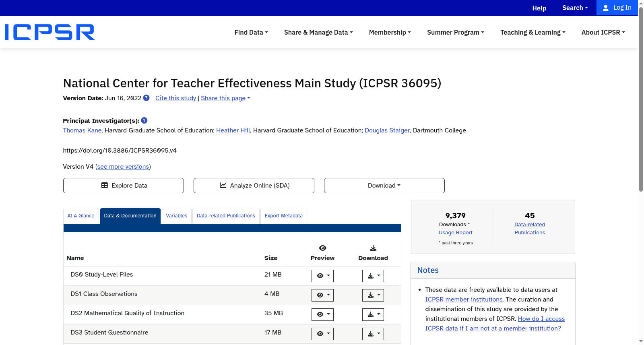Screen dimensions: 644x345
Task: Open download dropdown for DS3 Student Questionnaire
Action: (x=373, y=334)
